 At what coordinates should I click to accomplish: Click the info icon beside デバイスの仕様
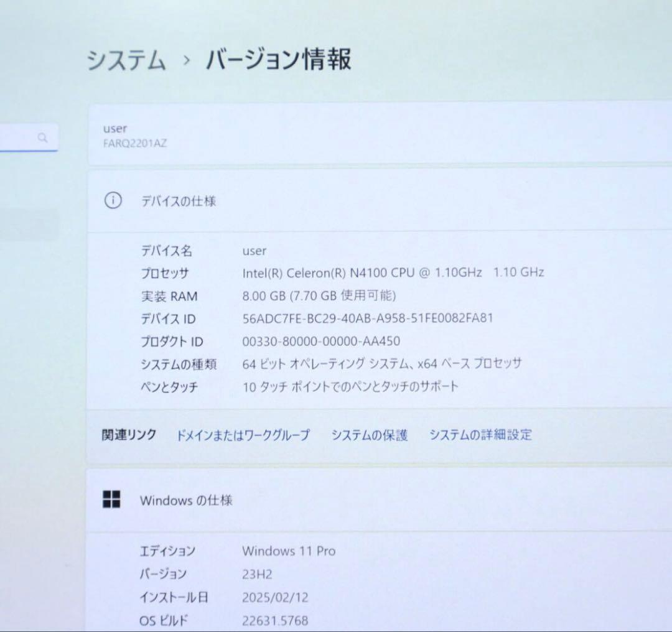(x=113, y=201)
